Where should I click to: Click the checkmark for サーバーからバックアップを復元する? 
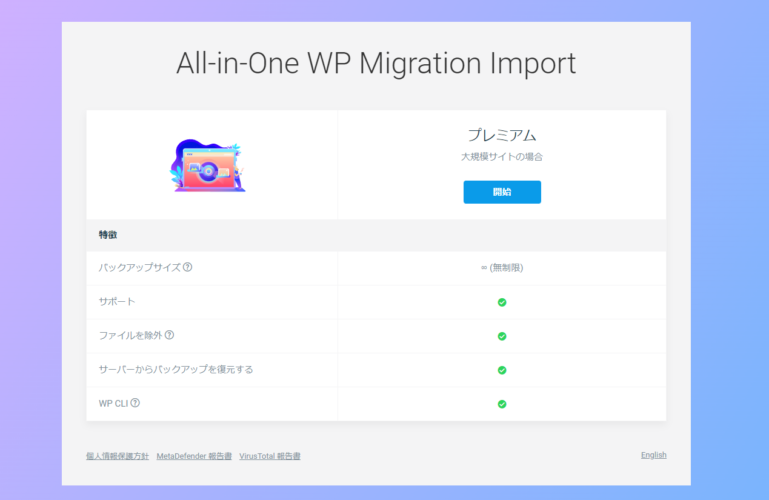click(502, 370)
